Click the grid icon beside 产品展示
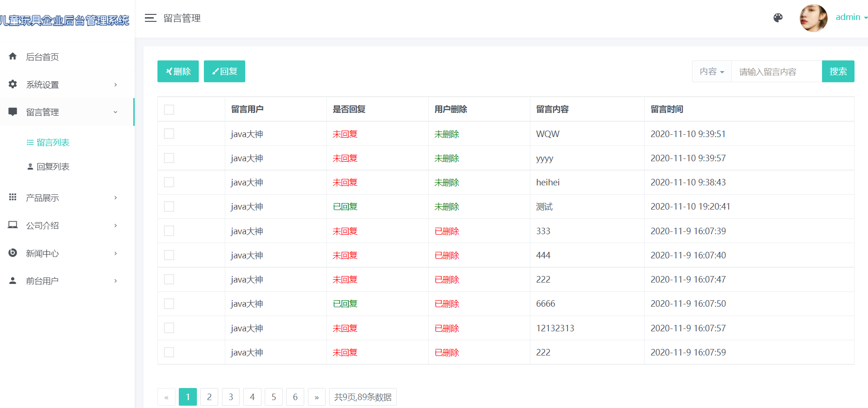868x408 pixels. point(13,197)
